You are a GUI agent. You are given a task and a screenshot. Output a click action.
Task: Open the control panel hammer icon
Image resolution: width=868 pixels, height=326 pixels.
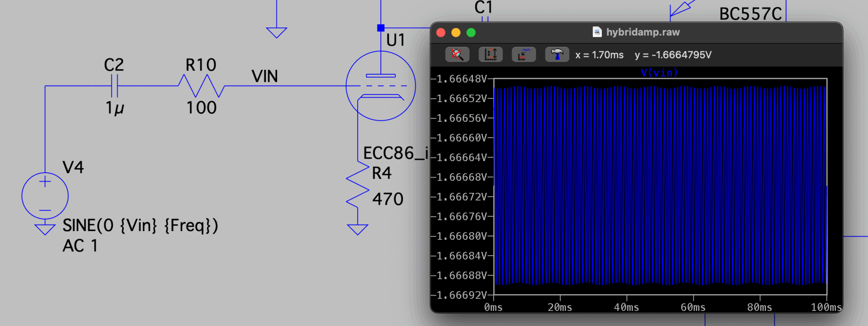coord(556,55)
